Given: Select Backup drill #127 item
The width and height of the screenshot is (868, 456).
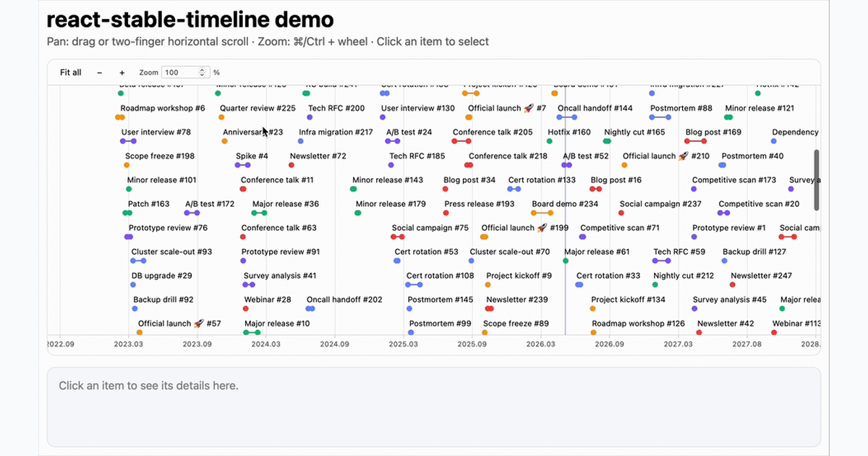Looking at the screenshot, I should [x=754, y=251].
